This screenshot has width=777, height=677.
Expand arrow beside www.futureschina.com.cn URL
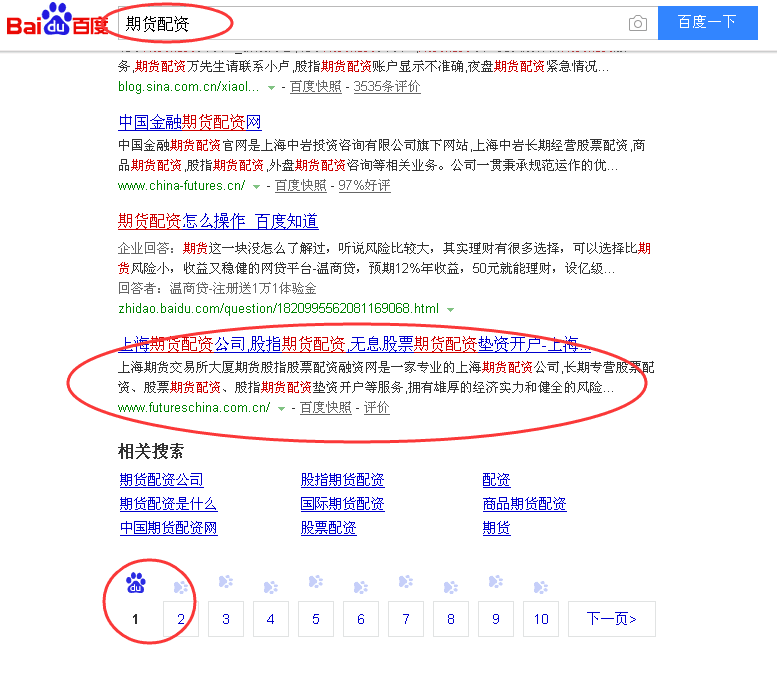pos(281,409)
